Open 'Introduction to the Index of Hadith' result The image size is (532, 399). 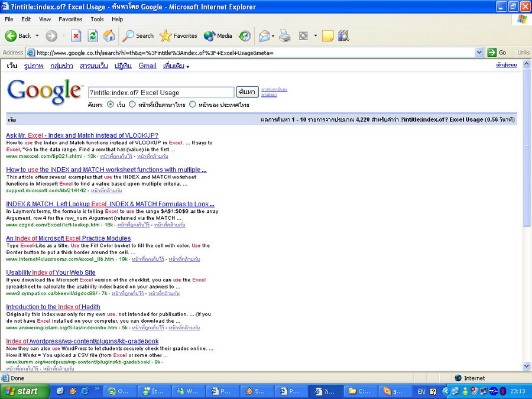pos(53,307)
